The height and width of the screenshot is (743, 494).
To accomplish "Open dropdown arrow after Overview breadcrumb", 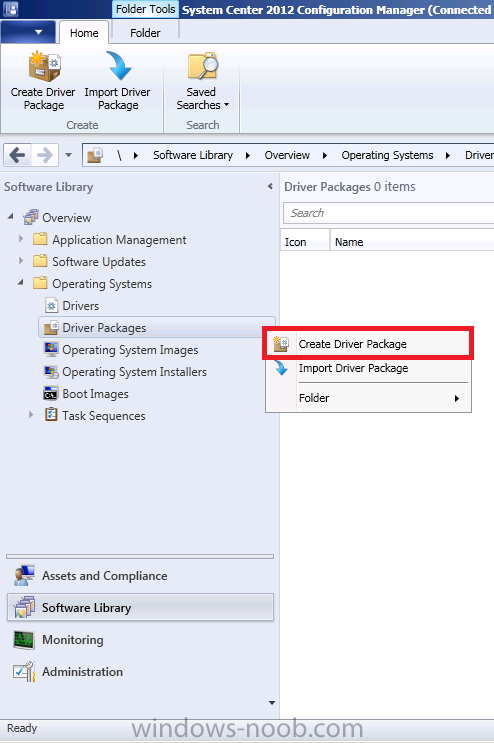I will pos(325,155).
